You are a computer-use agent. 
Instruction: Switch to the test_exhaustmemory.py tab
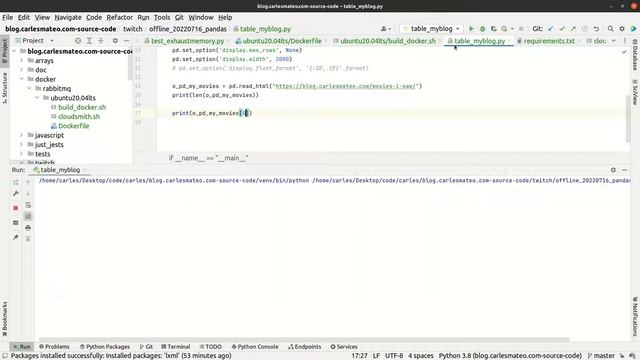point(187,41)
